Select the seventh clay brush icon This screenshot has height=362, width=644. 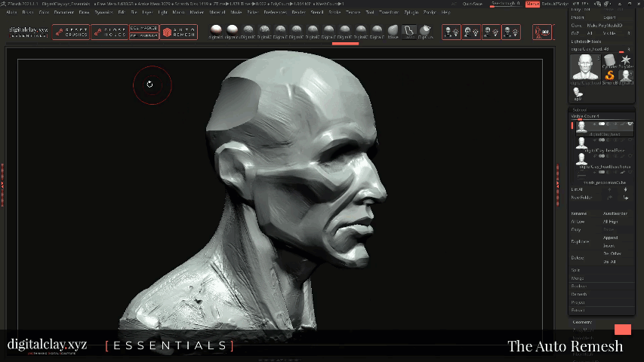coord(313,30)
